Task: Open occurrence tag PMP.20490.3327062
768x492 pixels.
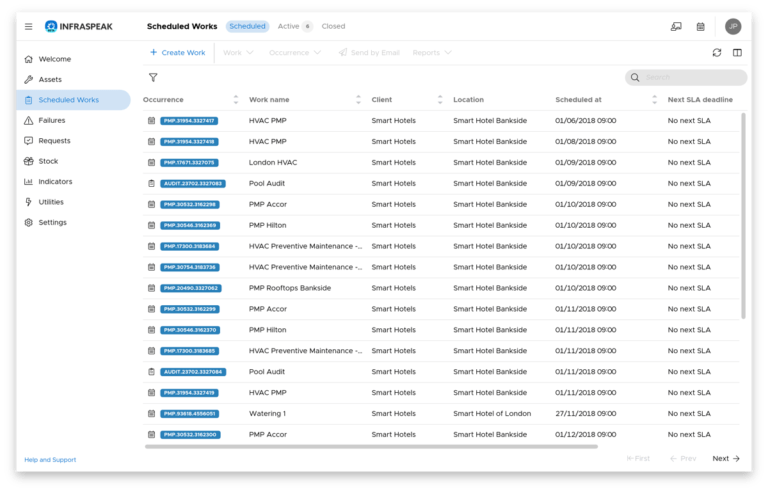Action: 191,288
